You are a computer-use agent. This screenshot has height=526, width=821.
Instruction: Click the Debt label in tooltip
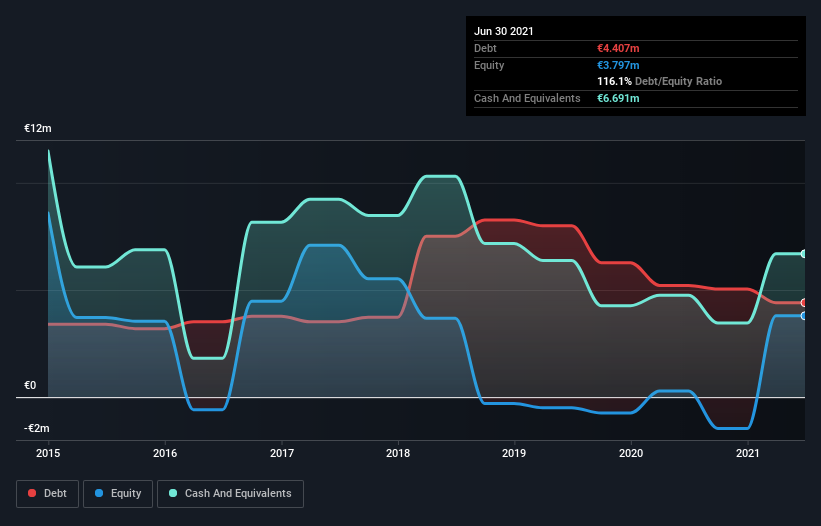point(485,48)
